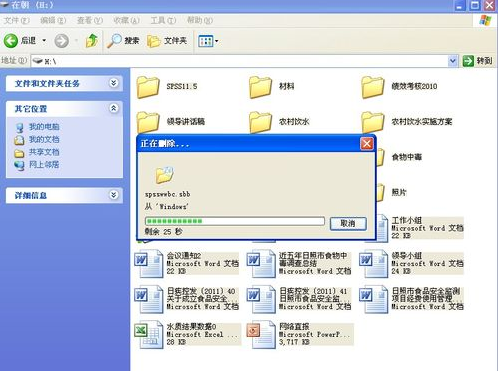This screenshot has width=498, height=375.
Task: Collapse the 其它位置 panel
Action: click(114, 108)
